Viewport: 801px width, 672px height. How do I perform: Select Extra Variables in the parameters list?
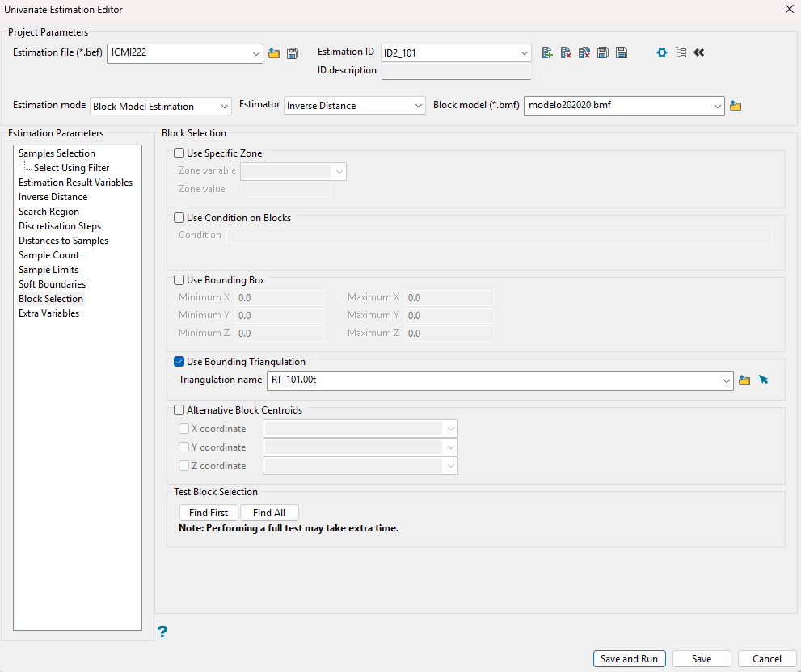coord(48,313)
